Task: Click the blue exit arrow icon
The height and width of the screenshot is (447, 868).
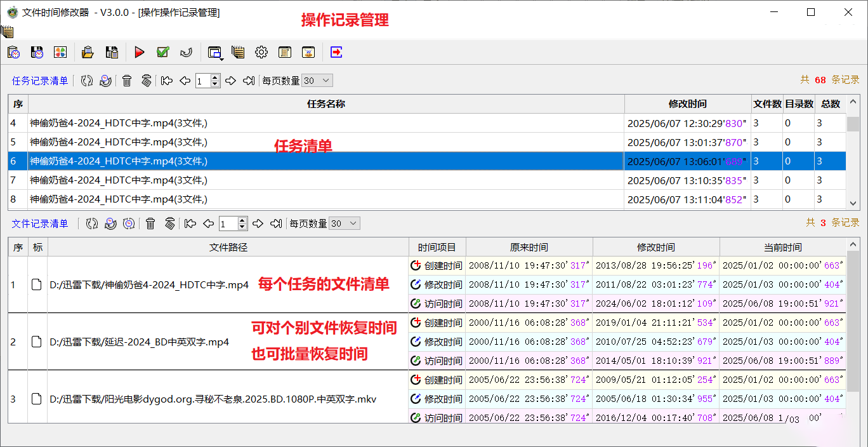Action: tap(336, 52)
